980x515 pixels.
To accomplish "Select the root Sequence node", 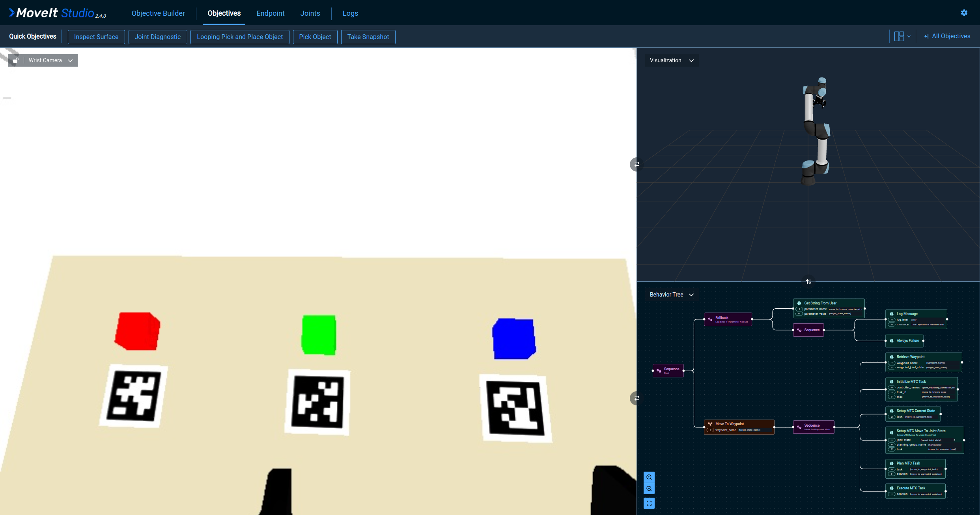I will (x=668, y=371).
